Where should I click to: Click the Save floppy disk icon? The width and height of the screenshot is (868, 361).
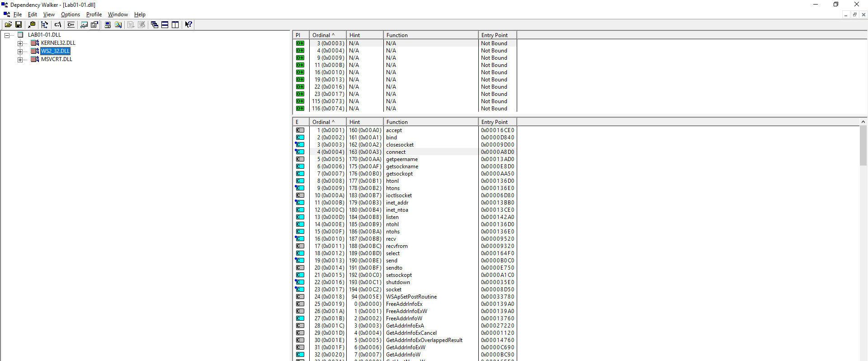tap(19, 25)
